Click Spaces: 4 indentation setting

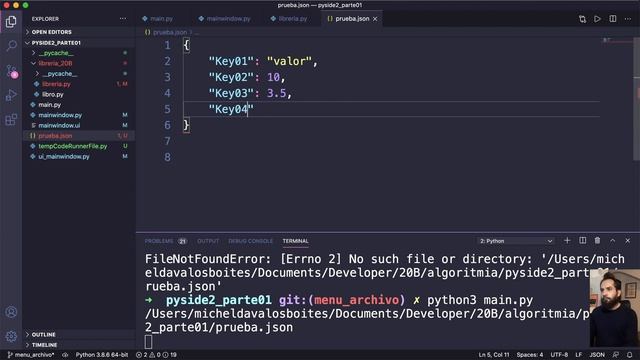click(x=530, y=355)
